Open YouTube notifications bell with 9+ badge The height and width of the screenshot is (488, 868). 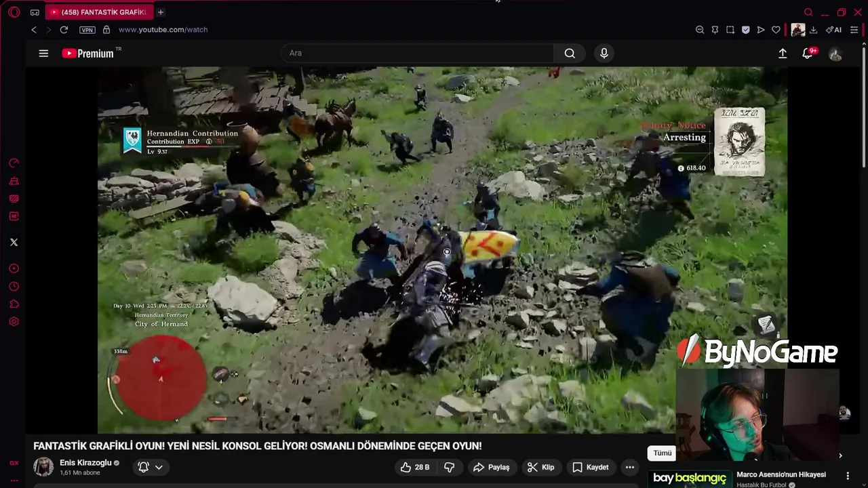pyautogui.click(x=808, y=54)
